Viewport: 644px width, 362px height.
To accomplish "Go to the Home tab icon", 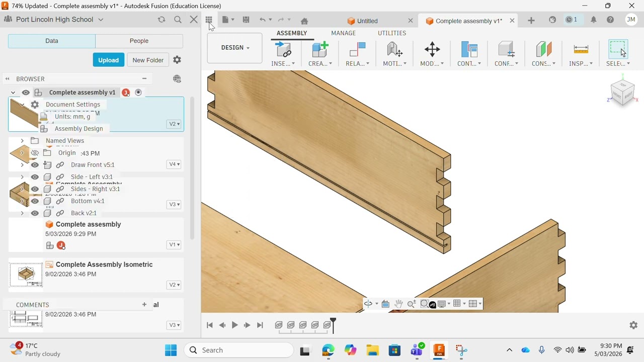I will tap(304, 21).
